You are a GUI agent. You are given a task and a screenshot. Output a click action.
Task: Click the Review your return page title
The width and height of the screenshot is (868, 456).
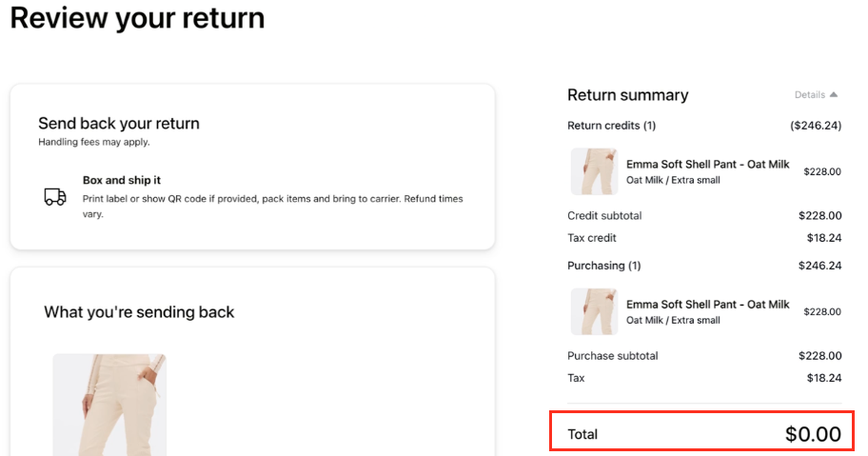(137, 18)
